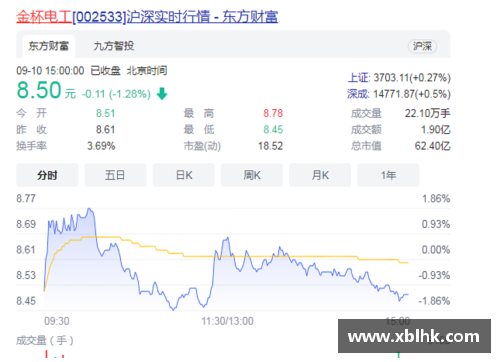The width and height of the screenshot is (500, 362).
Task: Click the current price 8.50
Action: (39, 90)
